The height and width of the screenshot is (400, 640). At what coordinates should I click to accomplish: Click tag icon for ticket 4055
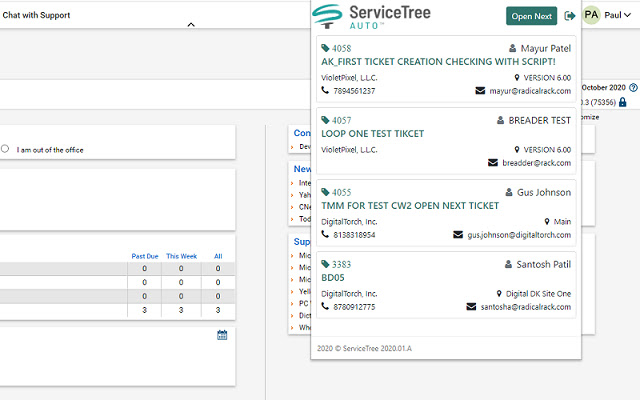click(x=325, y=192)
